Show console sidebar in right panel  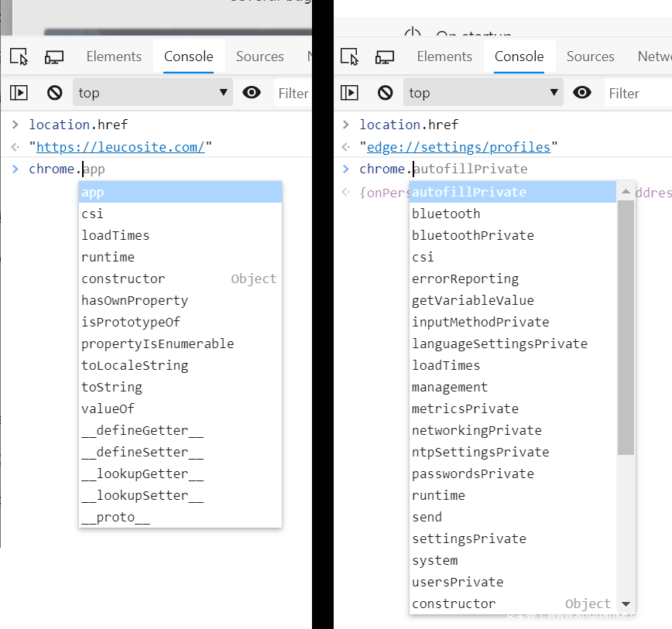tap(349, 93)
